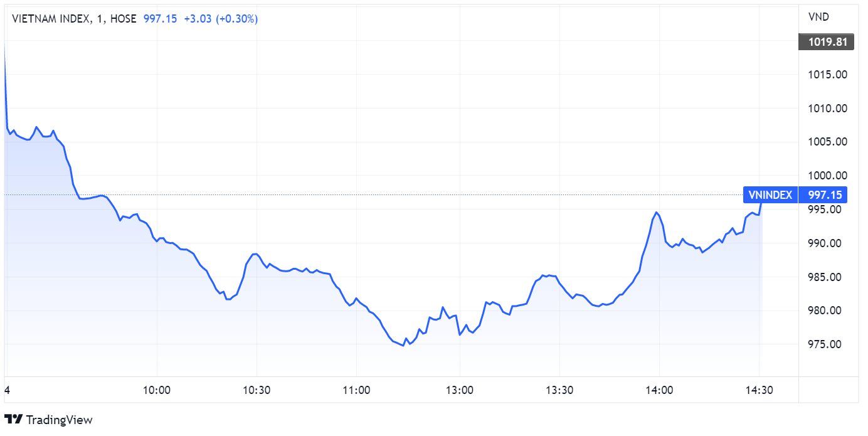868x436 pixels.
Task: Click the 13:30 time axis label
Action: pyautogui.click(x=559, y=390)
